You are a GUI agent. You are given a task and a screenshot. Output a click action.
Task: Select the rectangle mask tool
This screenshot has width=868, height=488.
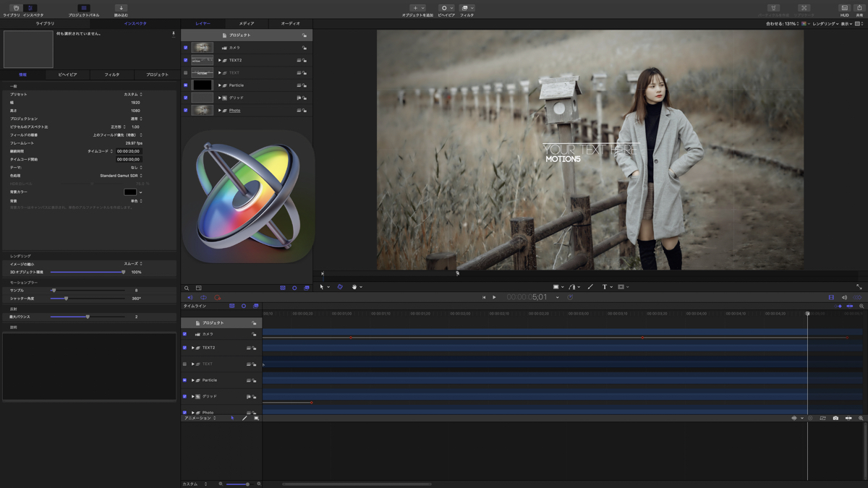[621, 287]
